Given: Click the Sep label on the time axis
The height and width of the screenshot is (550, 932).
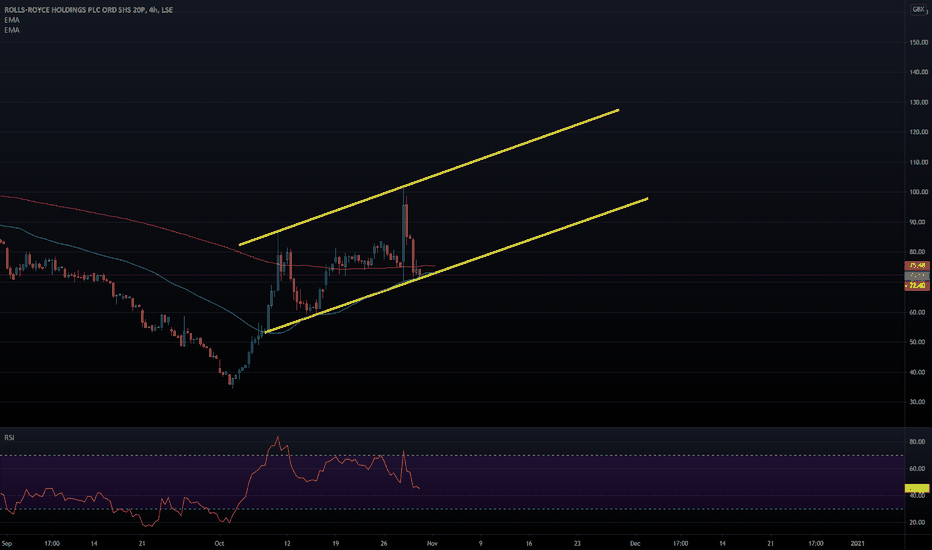Looking at the screenshot, I should [7, 543].
